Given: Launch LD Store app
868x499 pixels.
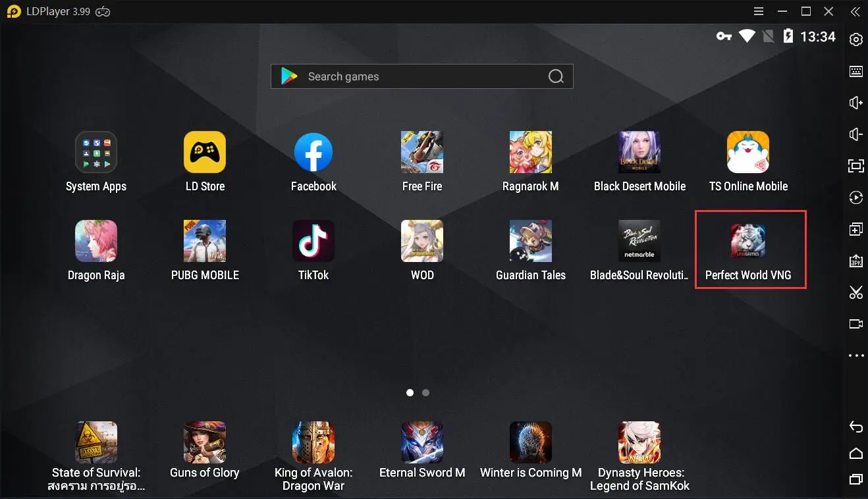Looking at the screenshot, I should 205,152.
